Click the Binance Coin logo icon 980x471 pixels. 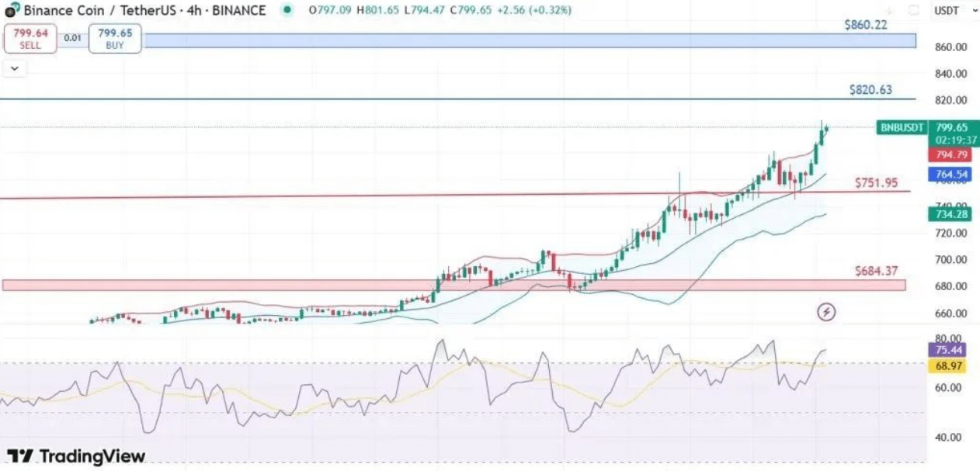pos(11,11)
